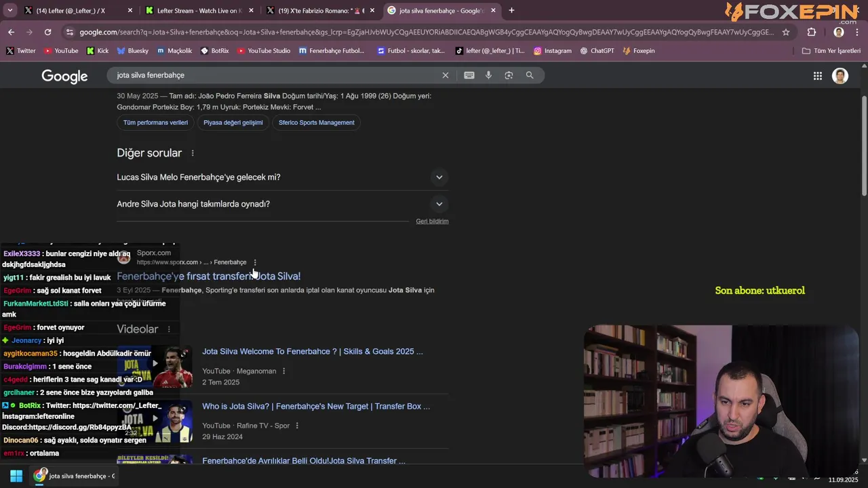Open the on-screen keyboard input tool
The image size is (868, 488).
tap(469, 75)
